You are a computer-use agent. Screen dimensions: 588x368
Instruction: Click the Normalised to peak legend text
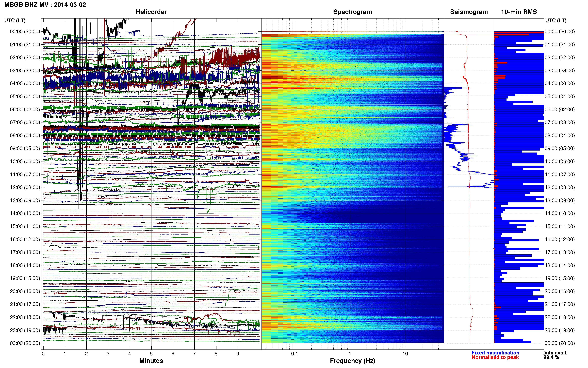pyautogui.click(x=495, y=357)
